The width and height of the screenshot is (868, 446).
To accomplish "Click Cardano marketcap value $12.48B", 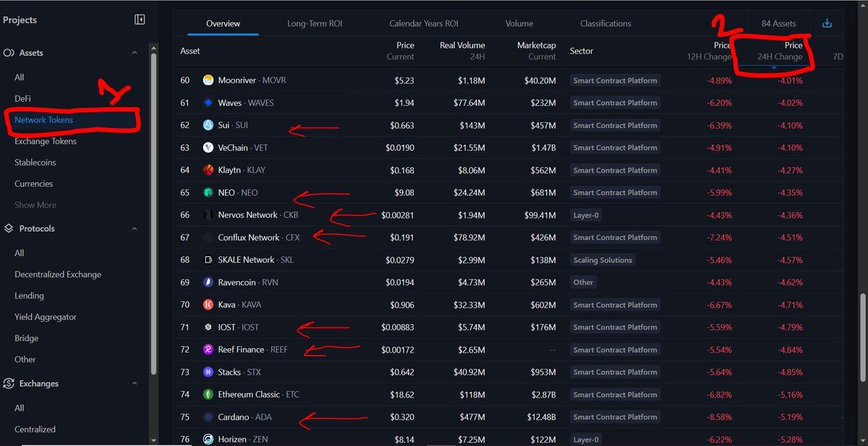I will (x=540, y=417).
